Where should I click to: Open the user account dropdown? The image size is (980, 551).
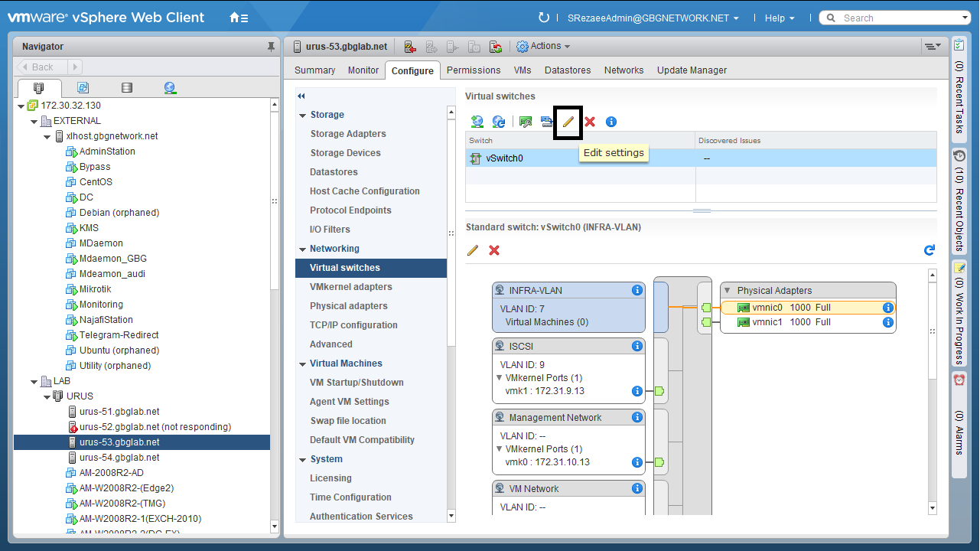coord(653,18)
